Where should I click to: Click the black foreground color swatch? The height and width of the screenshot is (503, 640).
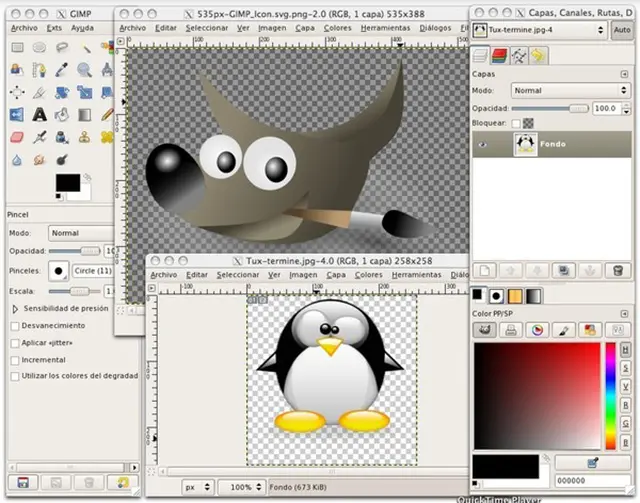(67, 182)
